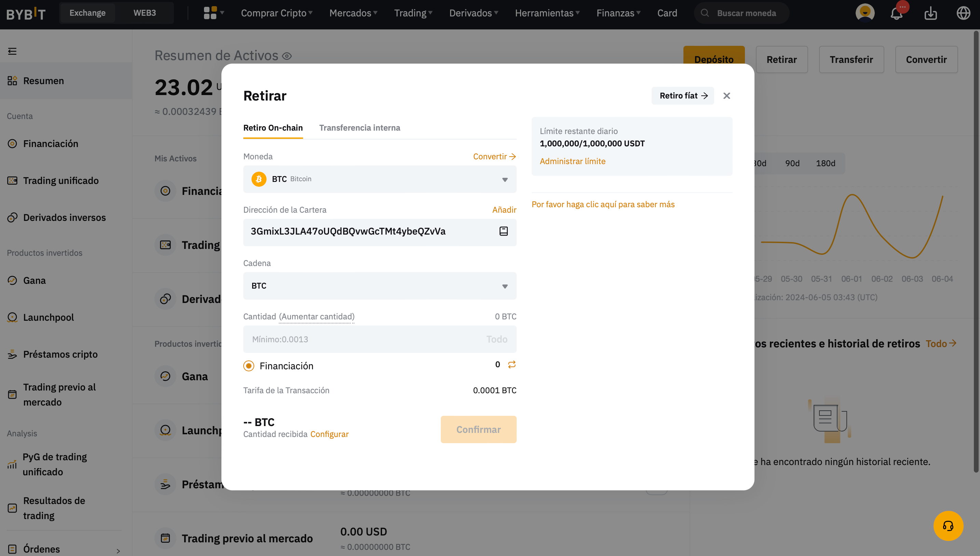Screen dimensions: 980x556
Task: Close the Retirar dialog
Action: [726, 96]
